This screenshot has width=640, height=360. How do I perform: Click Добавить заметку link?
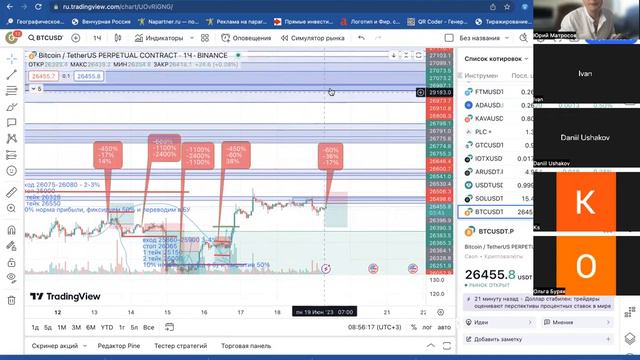pos(538,339)
